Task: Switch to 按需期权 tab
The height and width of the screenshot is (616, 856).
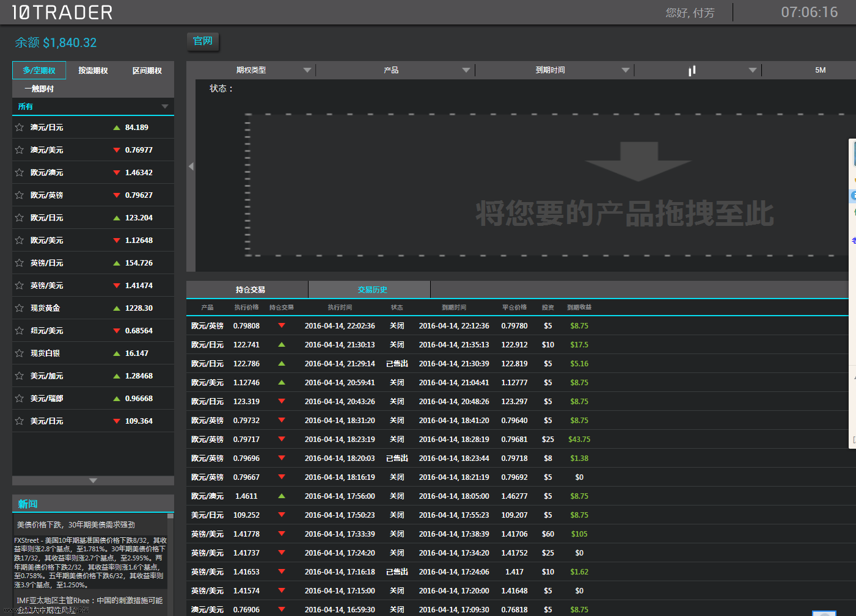Action: pyautogui.click(x=93, y=71)
